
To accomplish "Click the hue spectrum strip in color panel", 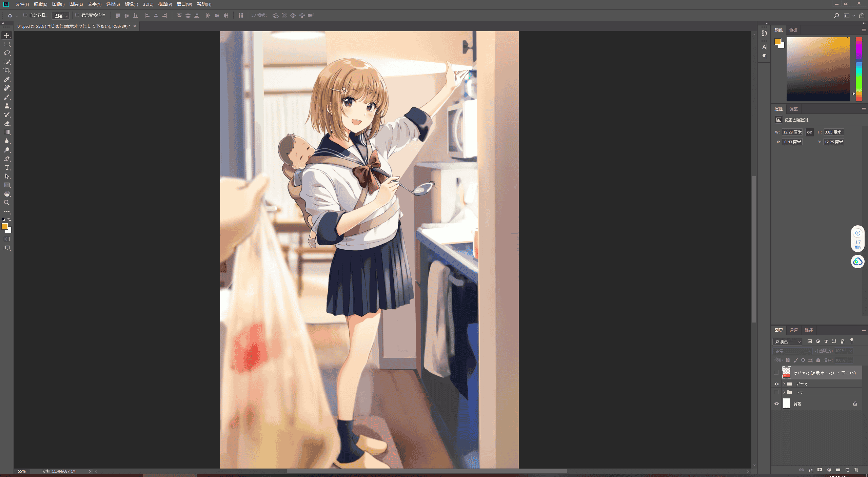I will point(859,69).
